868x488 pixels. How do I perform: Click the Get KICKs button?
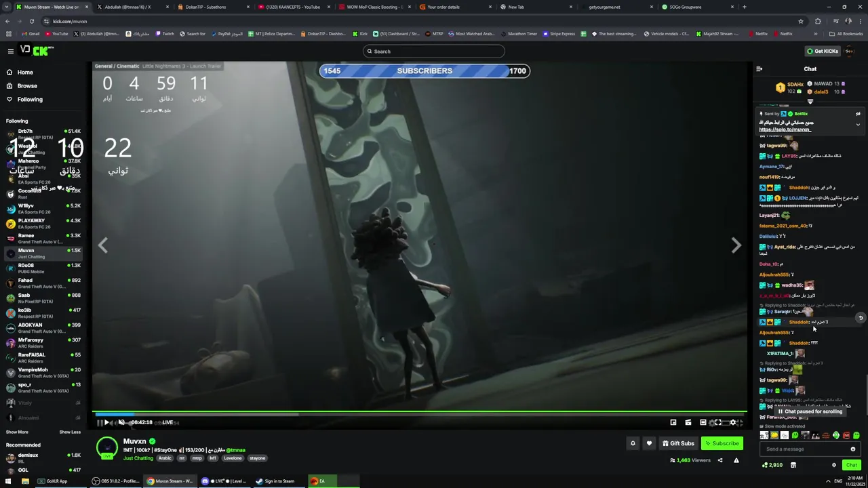[x=822, y=51]
